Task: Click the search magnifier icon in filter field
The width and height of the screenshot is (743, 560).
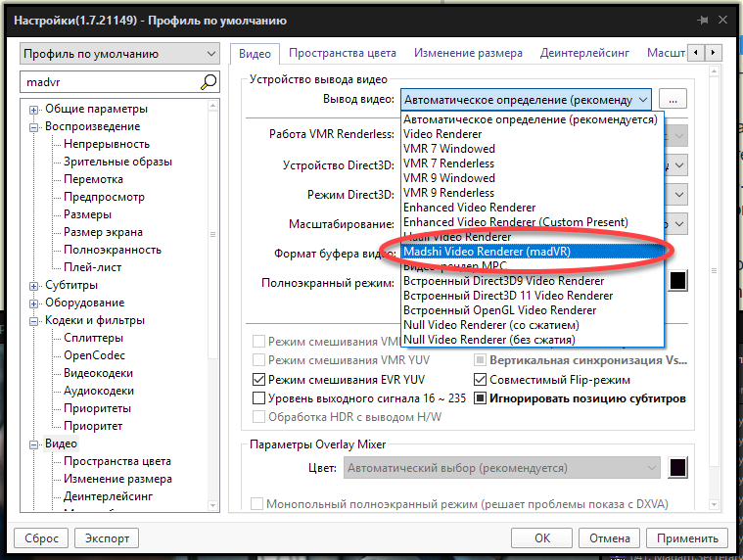Action: tap(209, 82)
